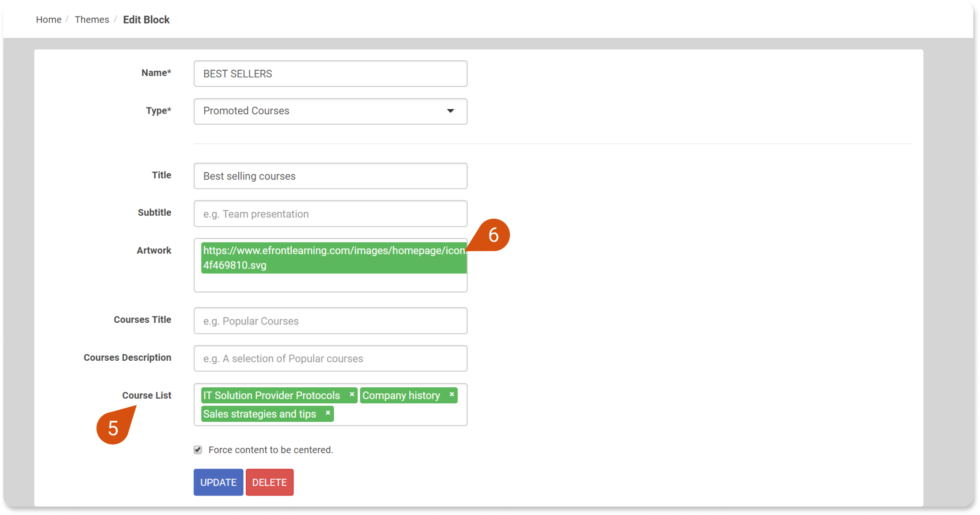Click the UPDATE button

coord(218,482)
